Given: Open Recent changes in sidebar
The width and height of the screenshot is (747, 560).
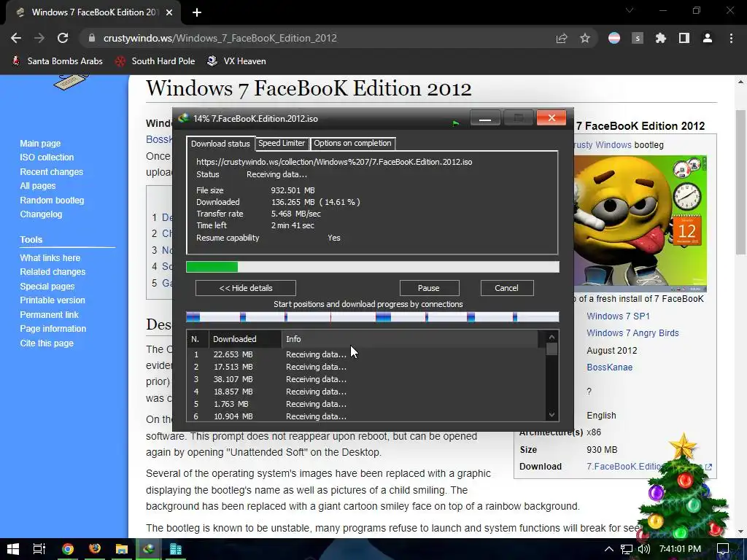Looking at the screenshot, I should point(52,172).
